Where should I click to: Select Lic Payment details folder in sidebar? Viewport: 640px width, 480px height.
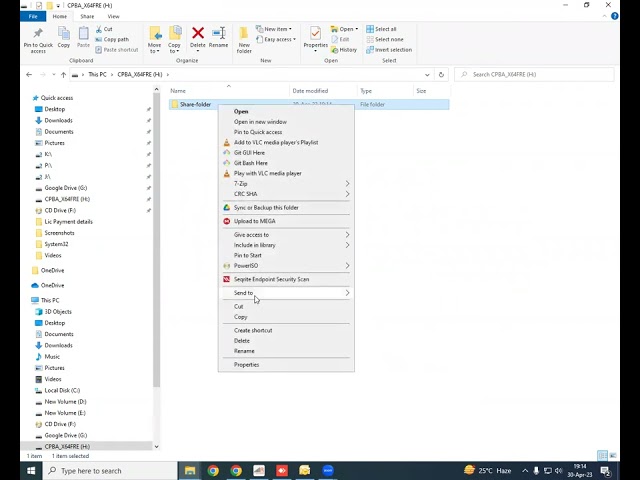point(68,222)
